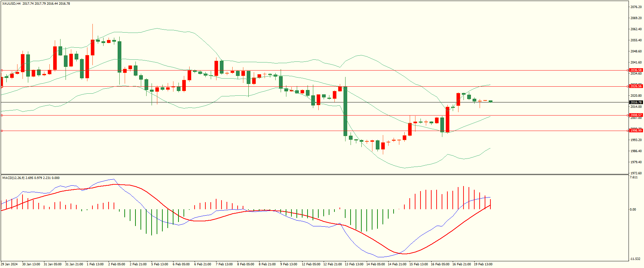Viewport: 644px width, 268px height.
Task: Select the 2036.58 red price tag
Action: point(636,70)
